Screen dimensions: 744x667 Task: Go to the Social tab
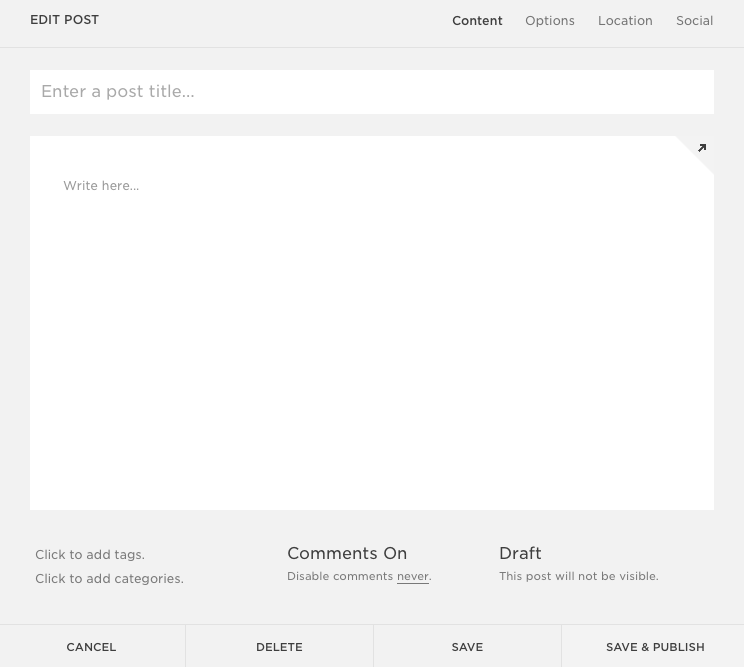tap(694, 21)
